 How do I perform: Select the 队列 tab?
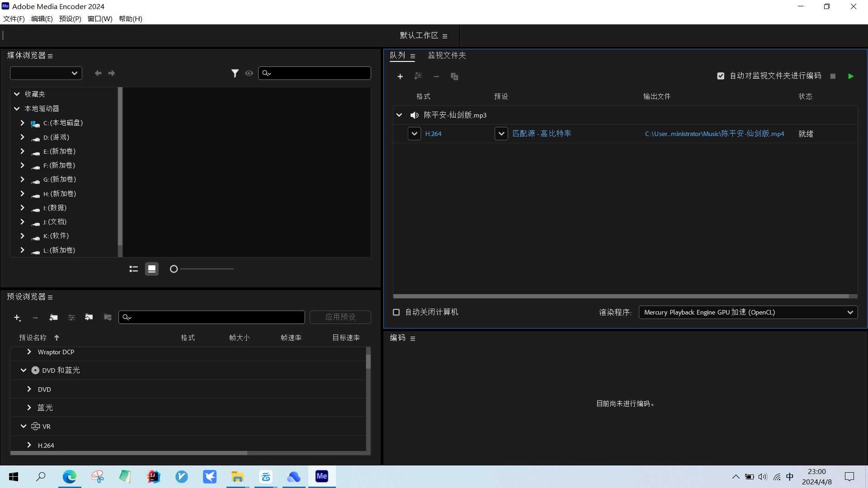pyautogui.click(x=397, y=55)
